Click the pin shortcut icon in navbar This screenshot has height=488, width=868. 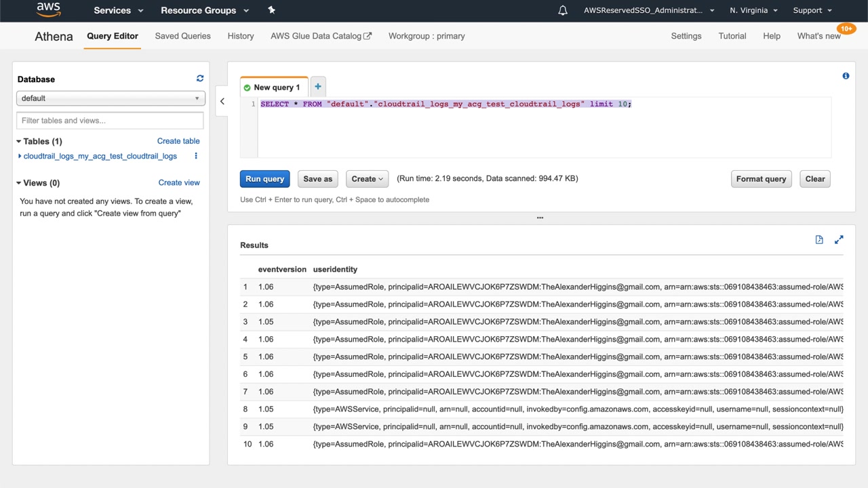272,10
